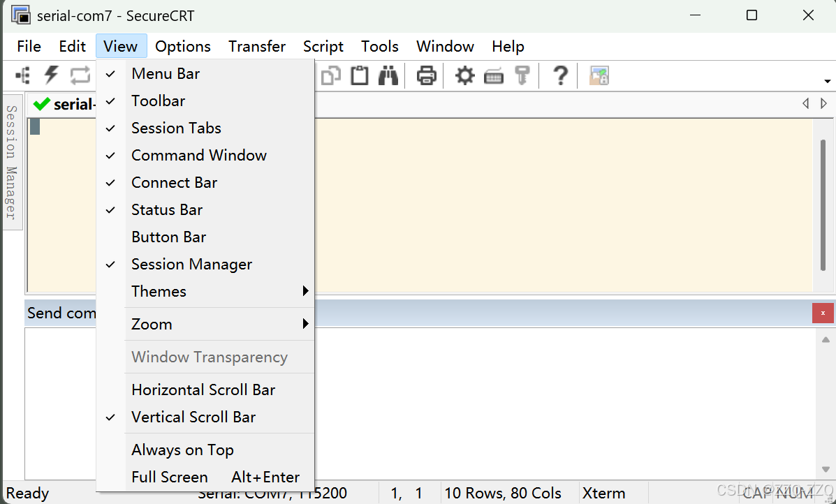836x504 pixels.
Task: Toggle Connect Bar option
Action: [x=205, y=182]
